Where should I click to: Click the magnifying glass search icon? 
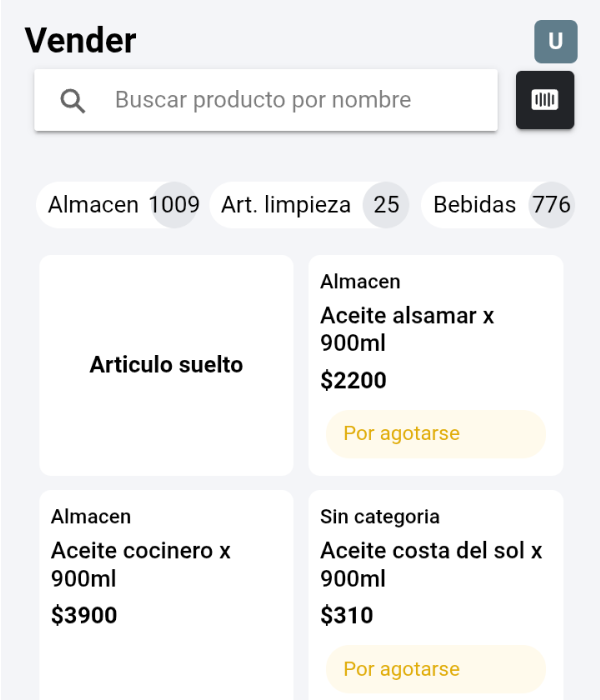[72, 100]
